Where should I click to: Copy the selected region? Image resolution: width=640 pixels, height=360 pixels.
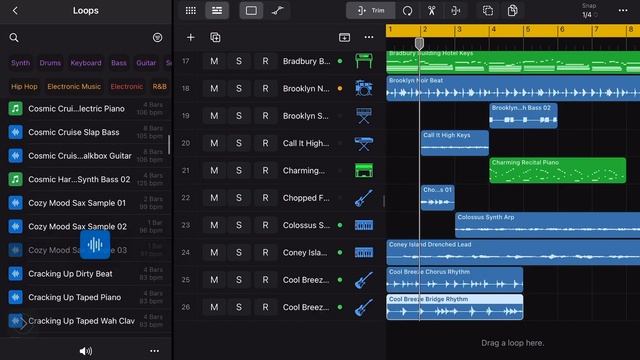click(488, 11)
